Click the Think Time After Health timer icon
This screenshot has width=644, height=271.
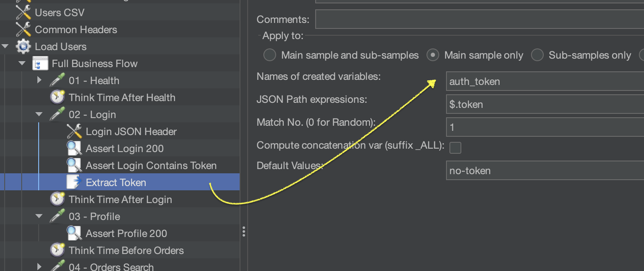tap(57, 98)
